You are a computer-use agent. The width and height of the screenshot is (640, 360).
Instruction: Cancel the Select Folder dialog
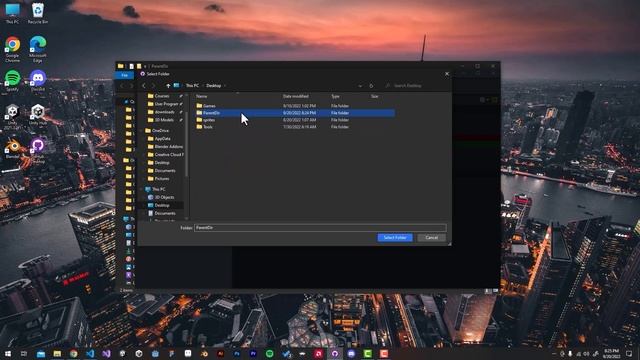coord(431,238)
